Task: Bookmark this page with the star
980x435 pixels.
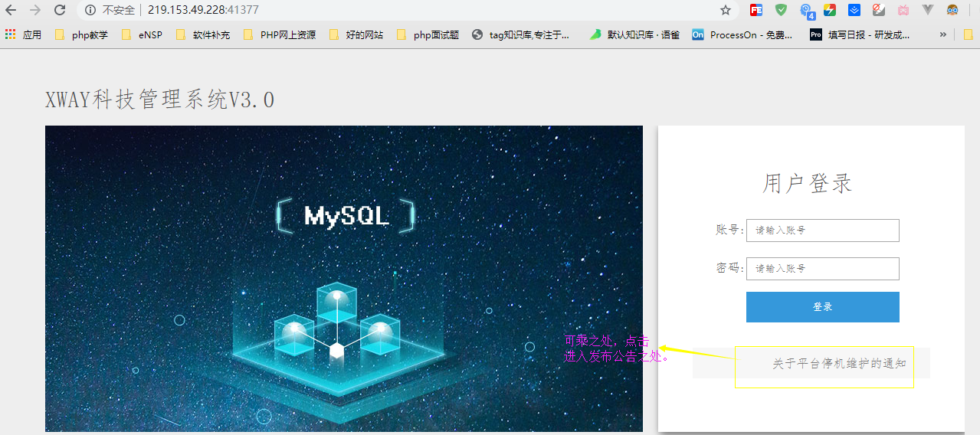Action: pyautogui.click(x=726, y=10)
